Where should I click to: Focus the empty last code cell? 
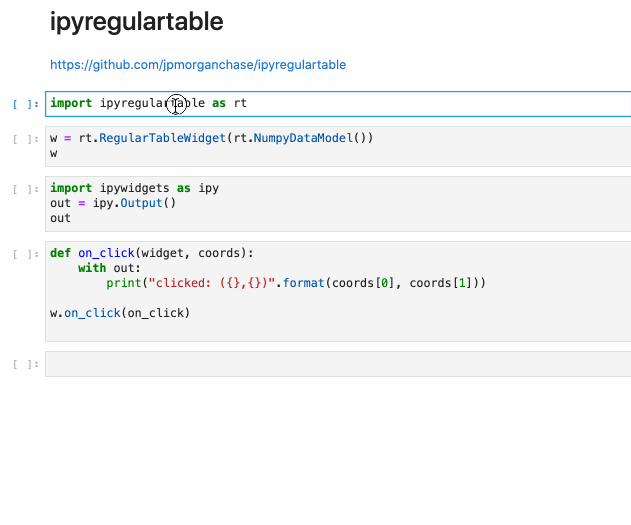337,364
